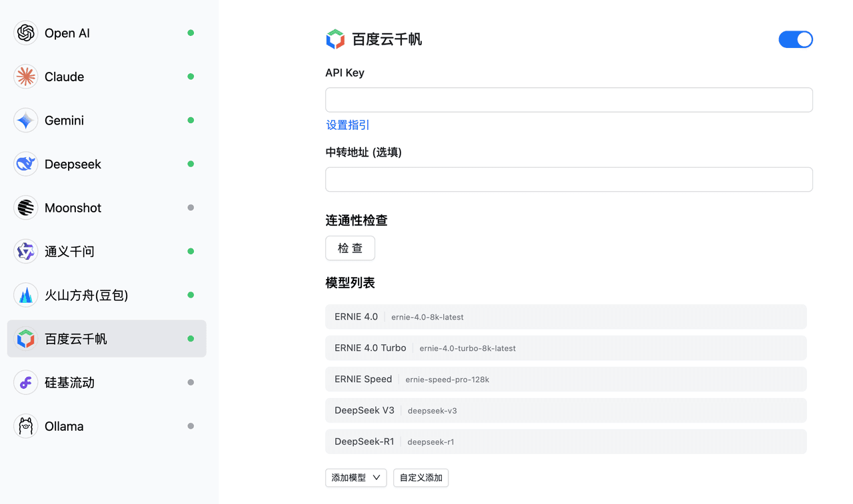Switch to Gemini provider settings
The image size is (853, 504).
click(107, 121)
